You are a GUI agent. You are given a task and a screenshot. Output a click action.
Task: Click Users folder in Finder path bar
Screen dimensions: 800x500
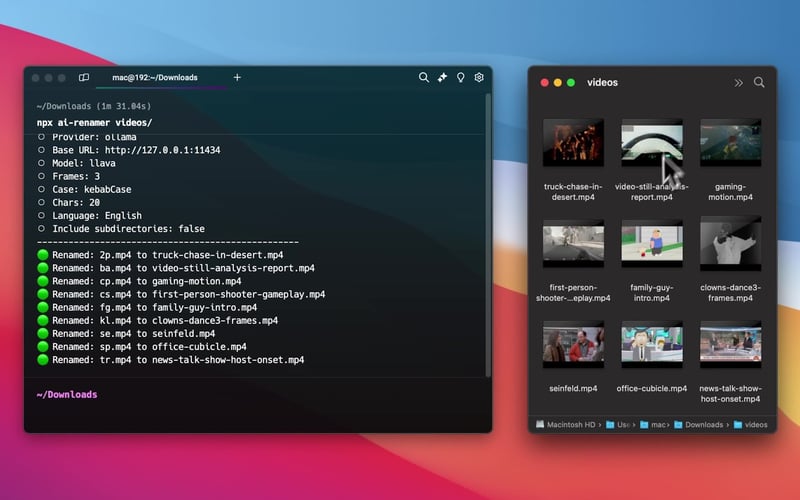click(618, 424)
